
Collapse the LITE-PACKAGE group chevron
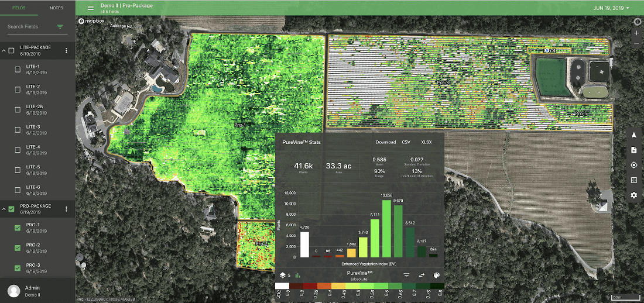[x=4, y=51]
